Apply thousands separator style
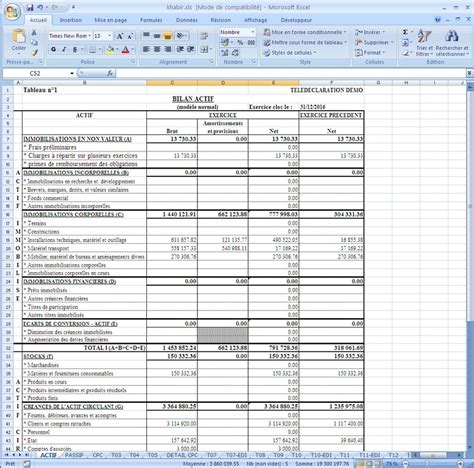 click(251, 42)
